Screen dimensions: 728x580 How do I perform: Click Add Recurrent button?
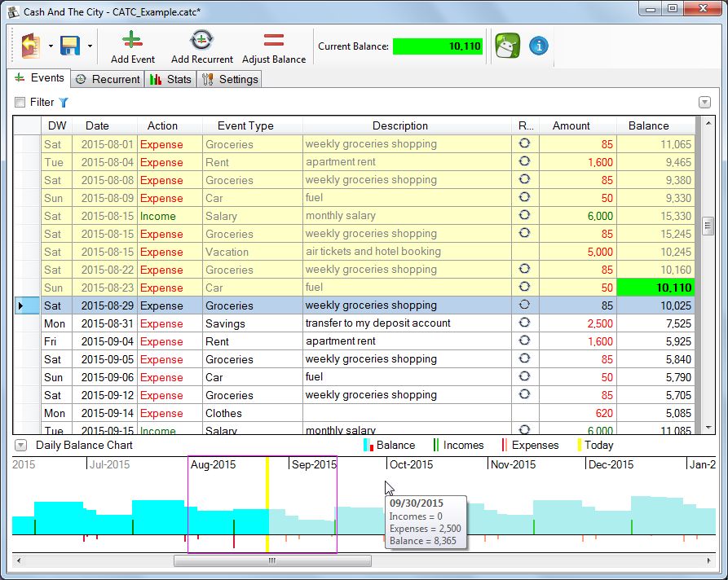pyautogui.click(x=202, y=47)
